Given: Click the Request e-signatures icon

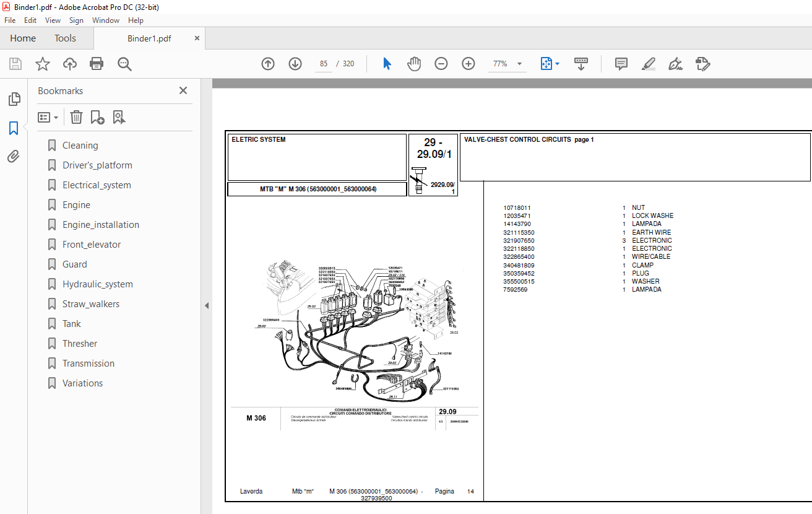Looking at the screenshot, I should [x=702, y=64].
